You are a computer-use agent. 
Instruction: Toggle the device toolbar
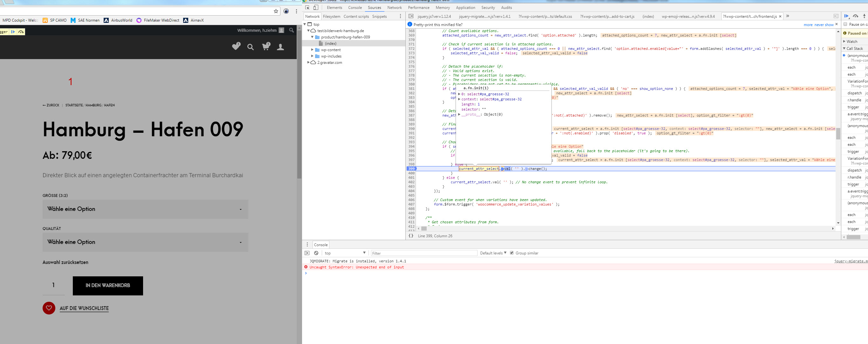tap(315, 7)
